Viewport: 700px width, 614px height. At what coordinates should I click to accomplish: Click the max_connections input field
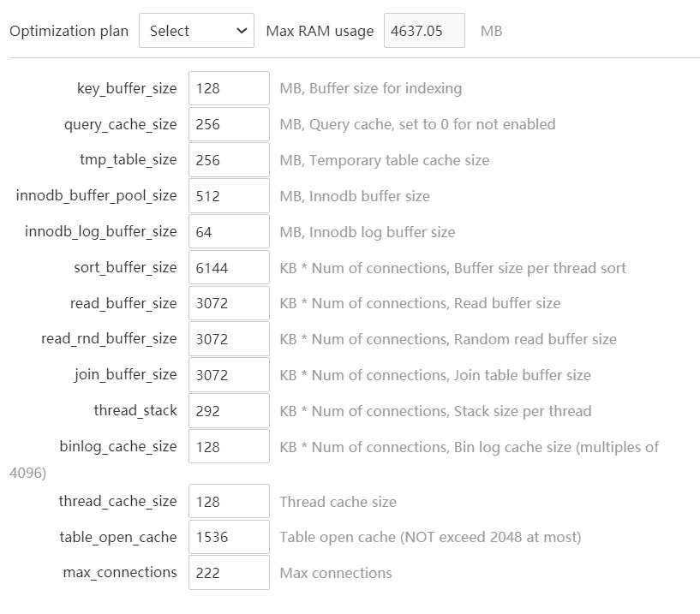pos(229,573)
